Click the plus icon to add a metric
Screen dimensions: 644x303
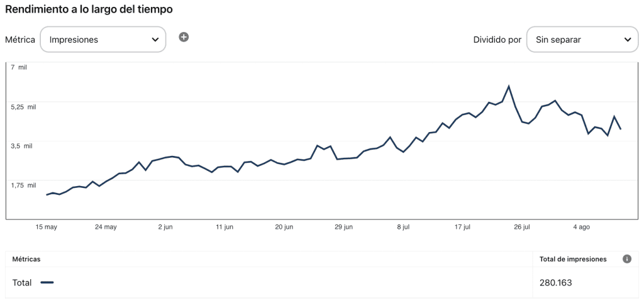(184, 37)
